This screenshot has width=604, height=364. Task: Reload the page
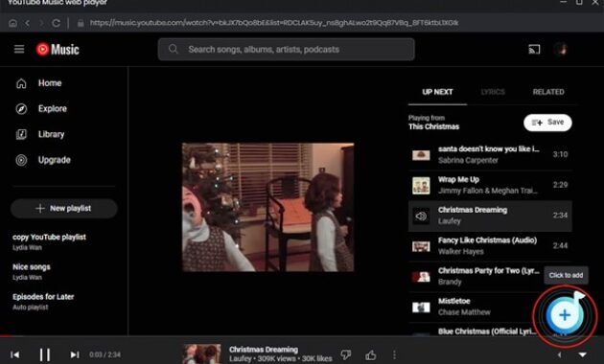(x=56, y=23)
